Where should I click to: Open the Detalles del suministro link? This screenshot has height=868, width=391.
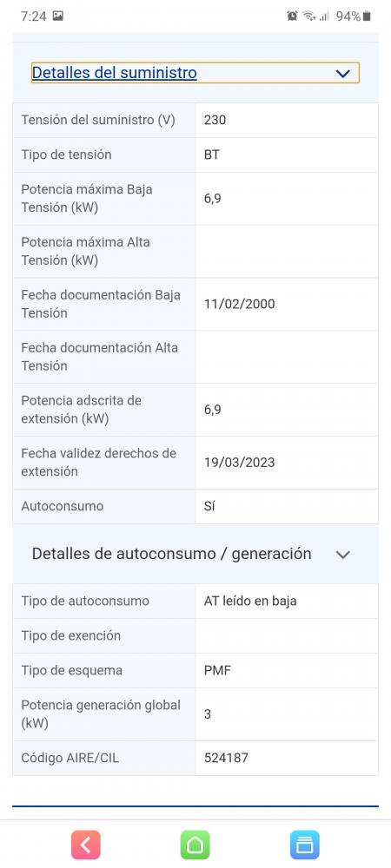pos(115,73)
